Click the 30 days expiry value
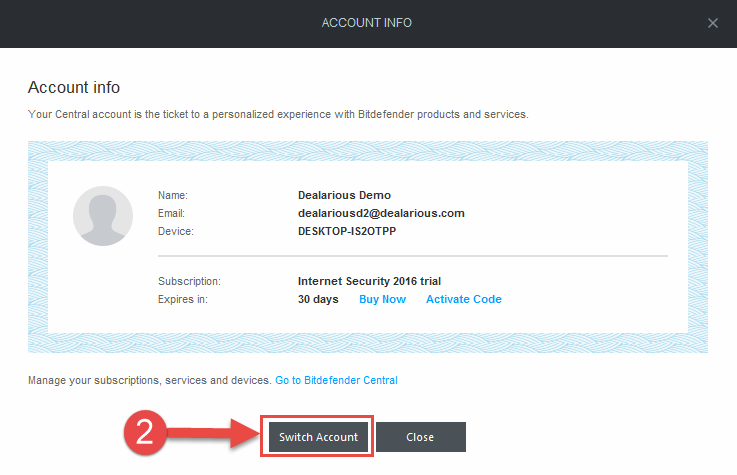737x475 pixels. point(318,299)
